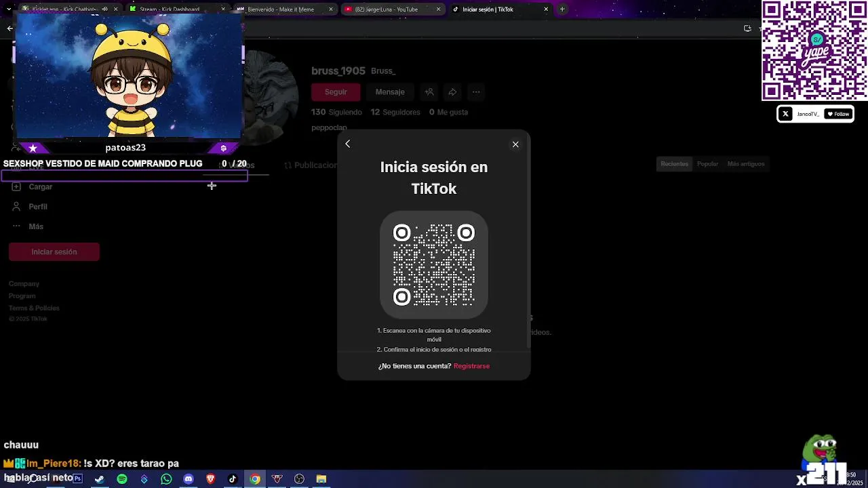Close the Make it Meme browser tab
Viewport: 868px width, 488px height.
[331, 9]
